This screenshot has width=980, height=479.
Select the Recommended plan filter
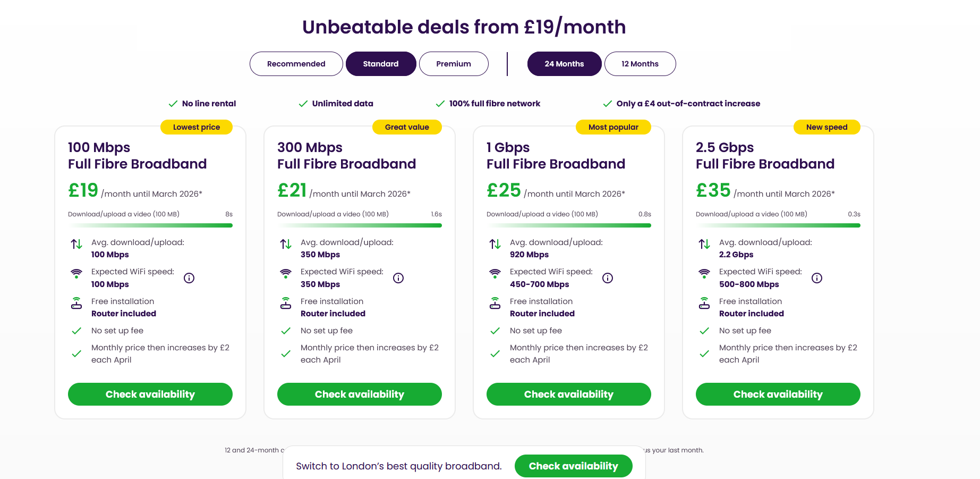point(296,64)
